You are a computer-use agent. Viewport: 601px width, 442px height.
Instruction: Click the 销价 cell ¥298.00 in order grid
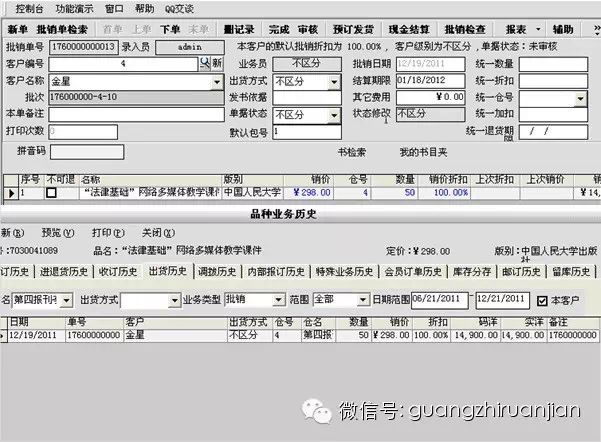pos(309,192)
